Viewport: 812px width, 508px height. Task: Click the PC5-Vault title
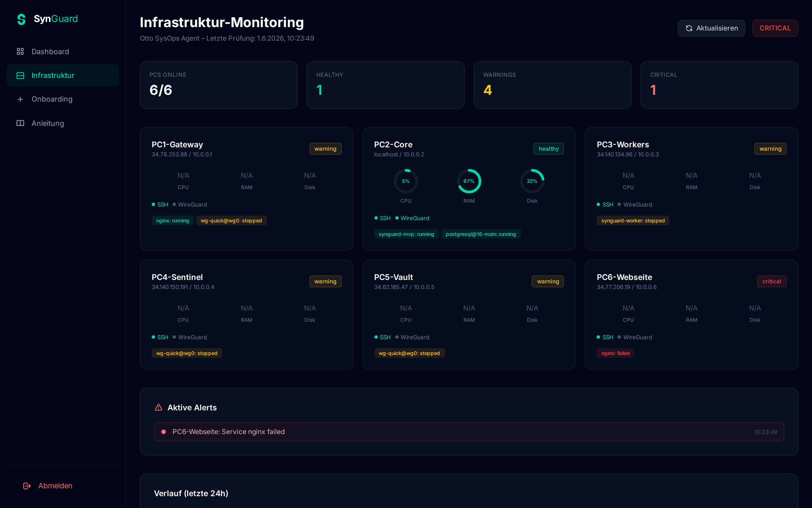pos(394,277)
